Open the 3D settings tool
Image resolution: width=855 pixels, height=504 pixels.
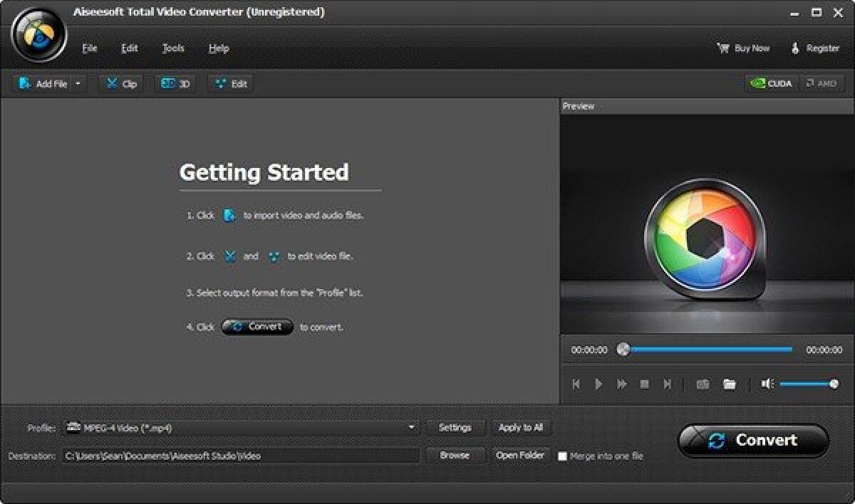175,83
